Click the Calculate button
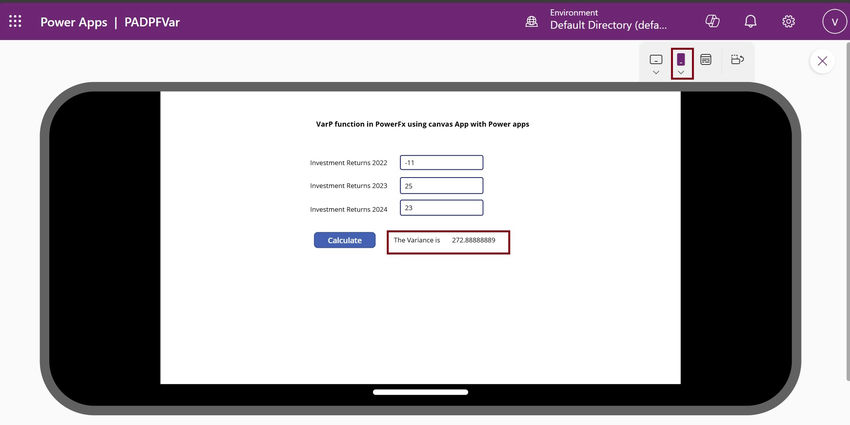 pos(345,240)
